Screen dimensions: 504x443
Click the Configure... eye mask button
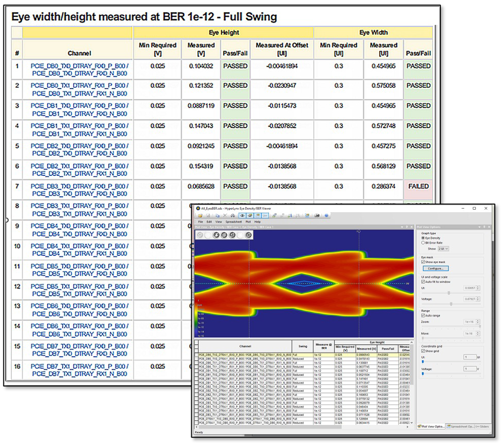[x=435, y=269]
